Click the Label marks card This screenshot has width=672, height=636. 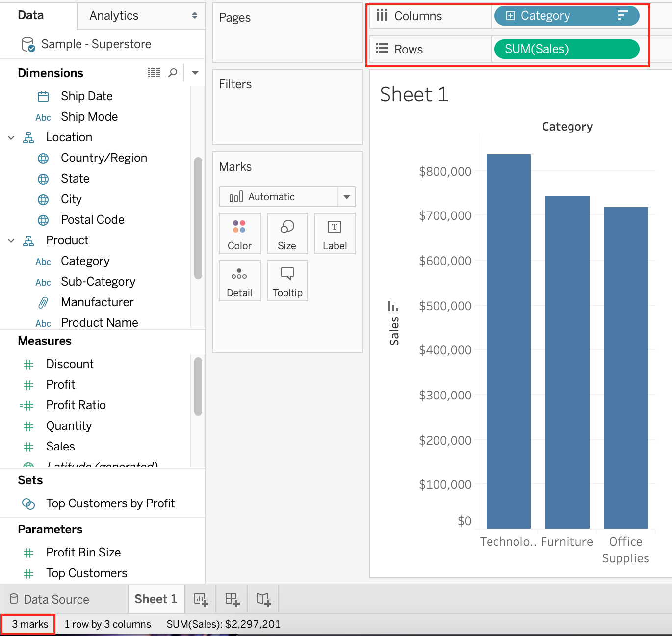tap(335, 234)
